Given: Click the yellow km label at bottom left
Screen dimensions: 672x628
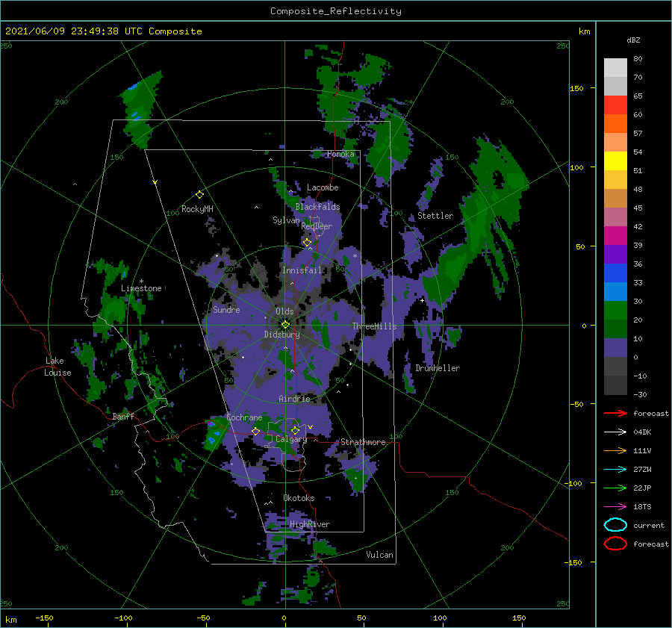Looking at the screenshot, I should (x=11, y=620).
